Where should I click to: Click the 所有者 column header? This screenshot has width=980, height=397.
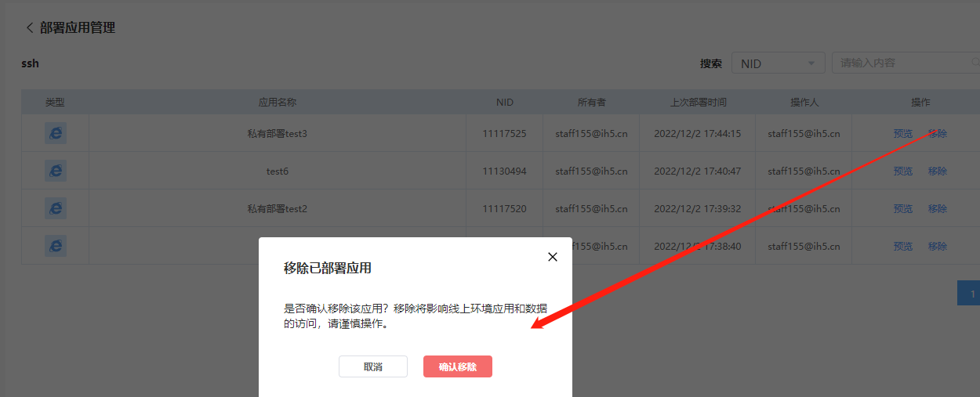coord(592,102)
